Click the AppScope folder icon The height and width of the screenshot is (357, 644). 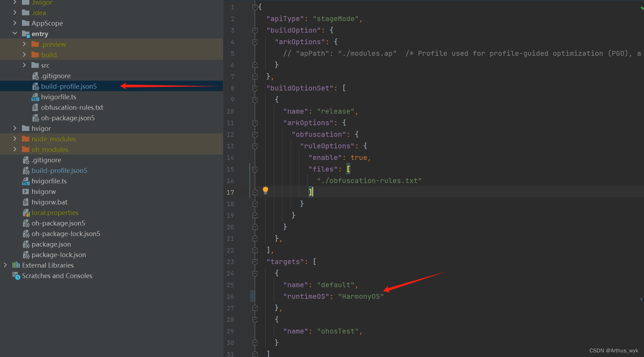pyautogui.click(x=26, y=23)
